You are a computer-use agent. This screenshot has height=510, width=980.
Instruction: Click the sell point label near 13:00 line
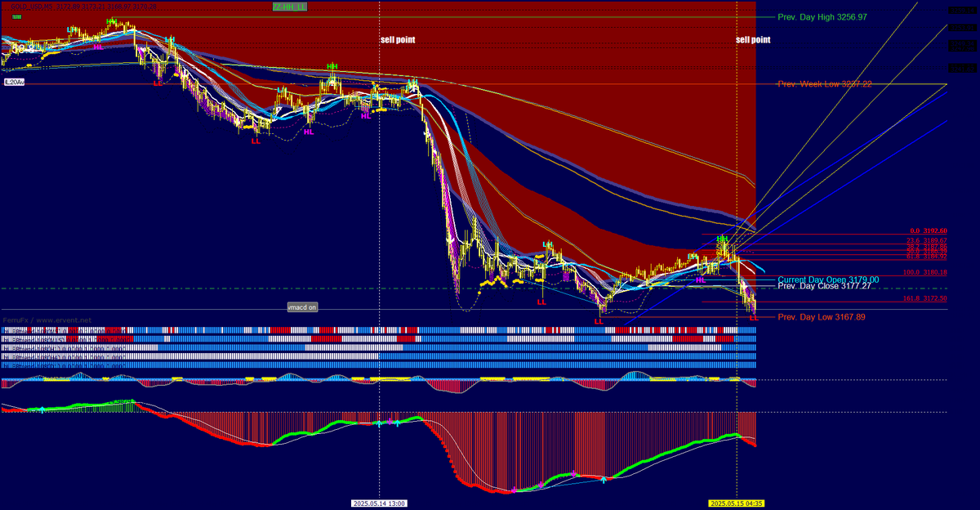398,39
